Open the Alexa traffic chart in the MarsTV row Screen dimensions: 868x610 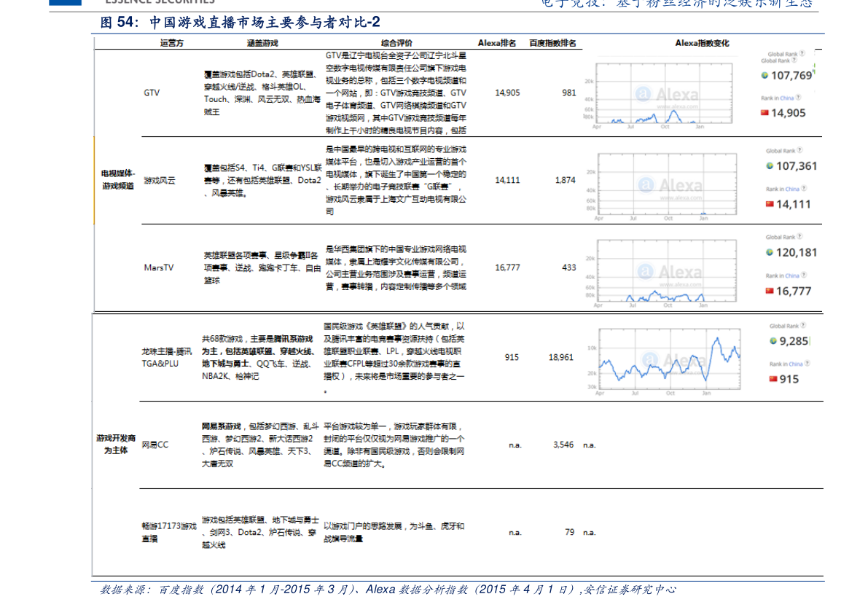click(662, 273)
